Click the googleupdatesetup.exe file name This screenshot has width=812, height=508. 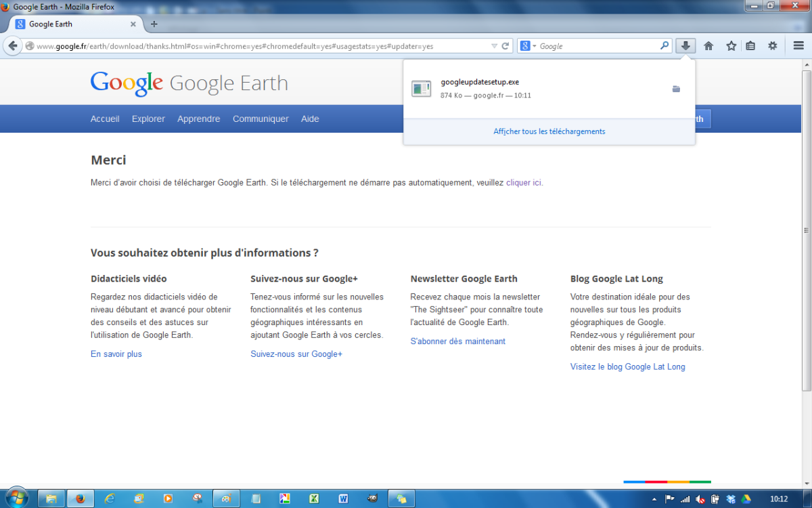pyautogui.click(x=480, y=82)
